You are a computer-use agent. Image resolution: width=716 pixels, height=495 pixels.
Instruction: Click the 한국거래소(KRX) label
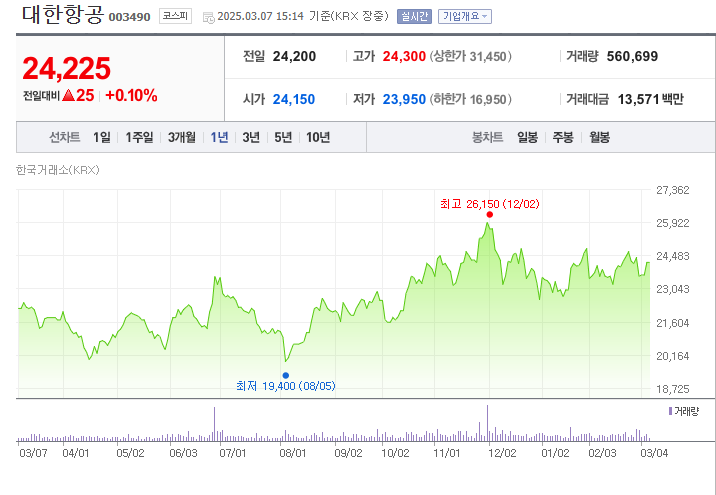pyautogui.click(x=58, y=170)
